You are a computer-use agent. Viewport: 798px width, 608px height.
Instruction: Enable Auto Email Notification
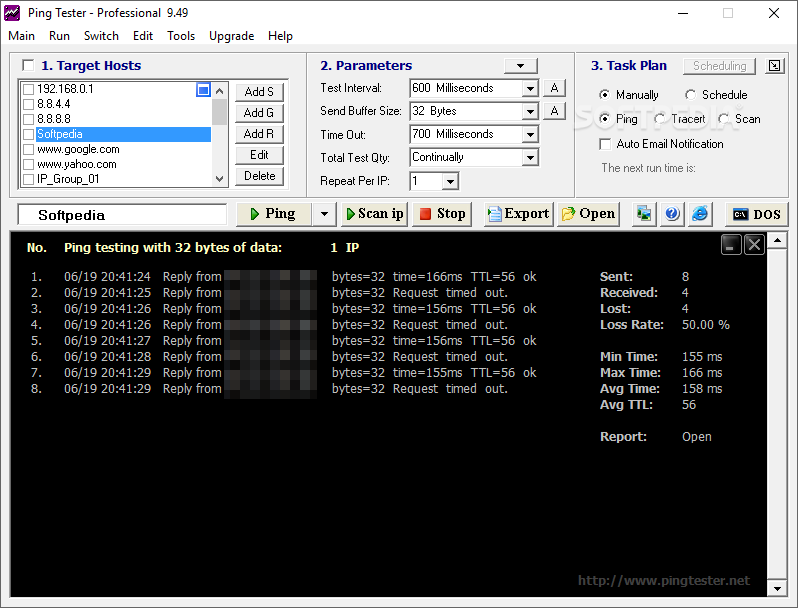[605, 144]
